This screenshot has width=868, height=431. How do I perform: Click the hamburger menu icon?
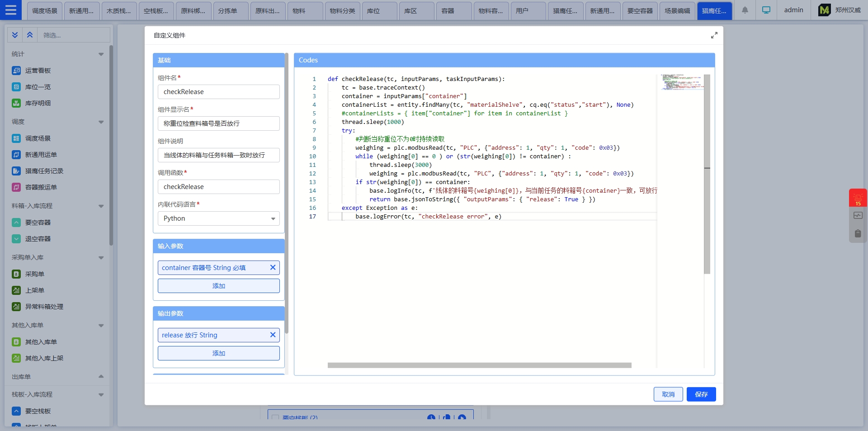(11, 10)
